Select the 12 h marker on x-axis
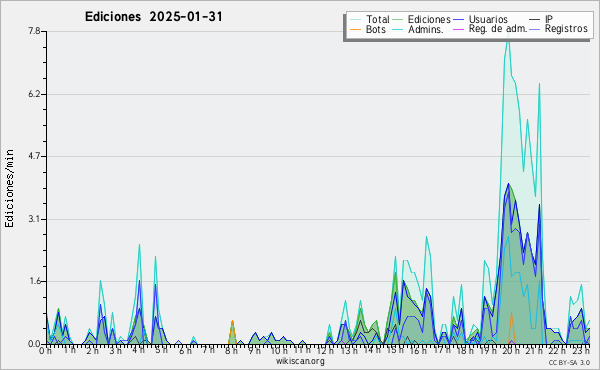 tap(324, 350)
